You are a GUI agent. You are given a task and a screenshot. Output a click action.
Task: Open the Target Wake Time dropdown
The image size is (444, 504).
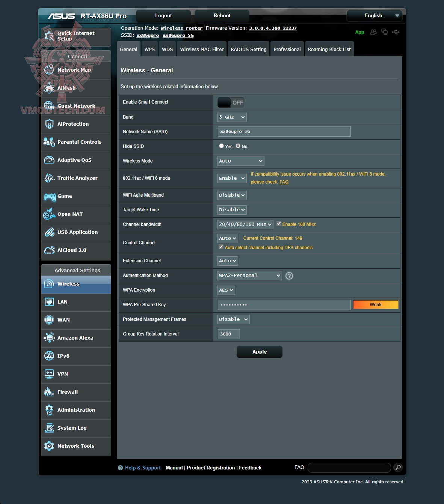pos(232,210)
